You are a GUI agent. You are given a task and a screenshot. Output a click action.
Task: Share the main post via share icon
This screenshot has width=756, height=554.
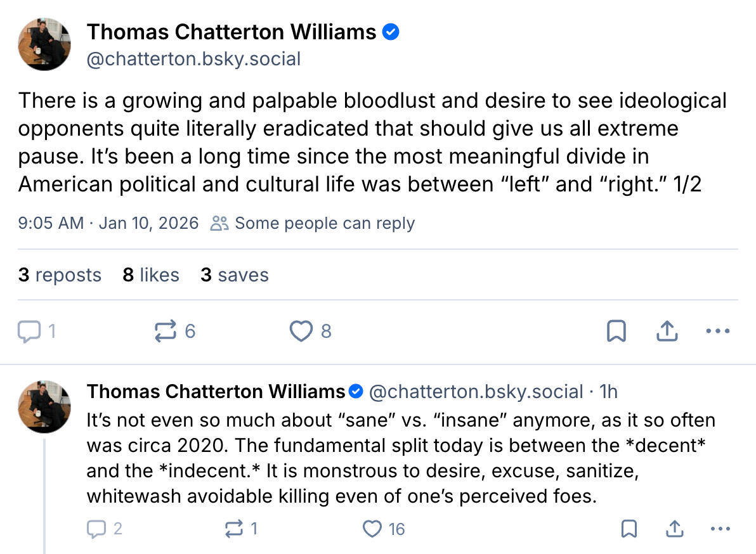[x=667, y=331]
